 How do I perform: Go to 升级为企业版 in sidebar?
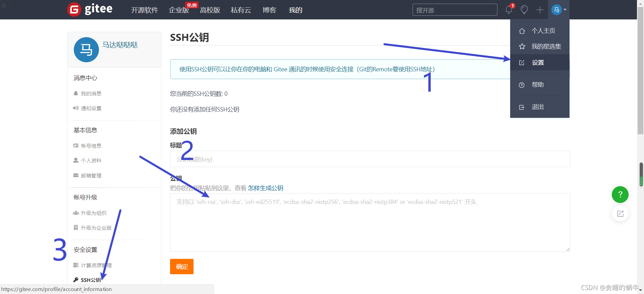pyautogui.click(x=96, y=228)
